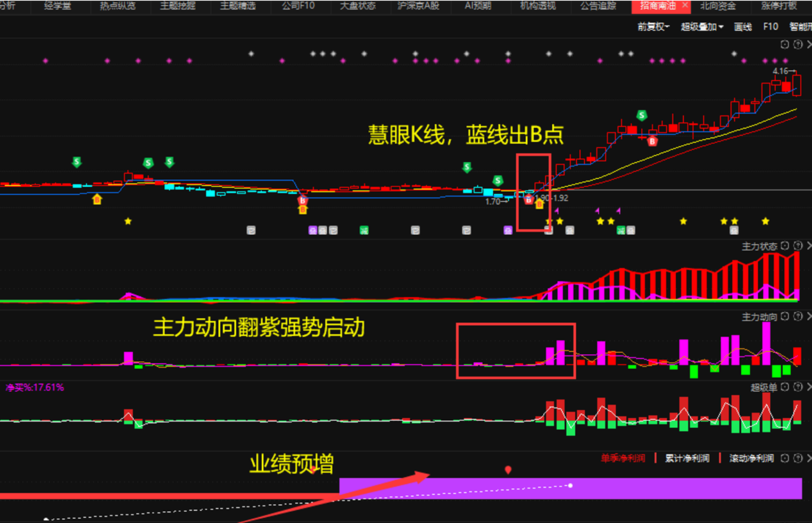812x523 pixels.
Task: Click the green S sell marker near 4.16 rally
Action: (x=643, y=115)
